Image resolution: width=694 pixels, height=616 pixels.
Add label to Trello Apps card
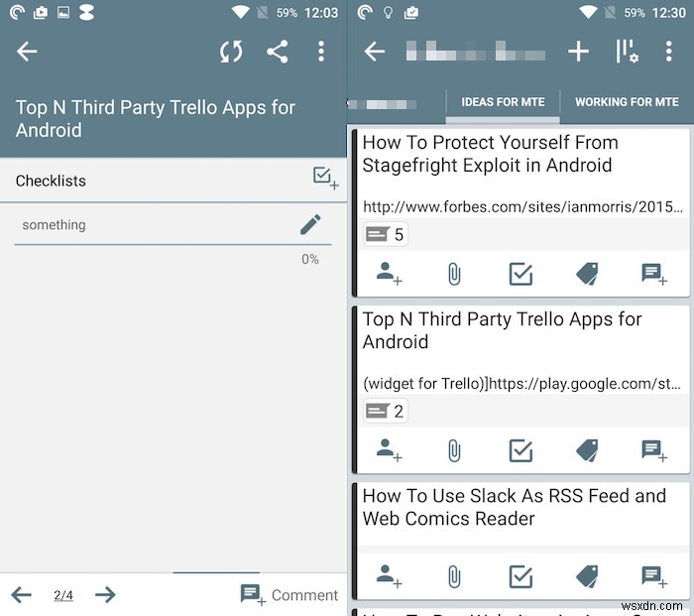(x=587, y=450)
